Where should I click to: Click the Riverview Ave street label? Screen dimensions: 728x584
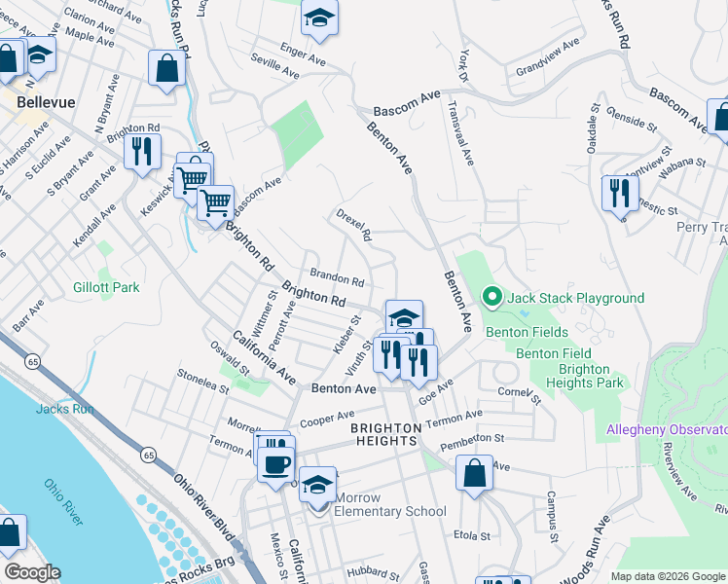(x=680, y=472)
